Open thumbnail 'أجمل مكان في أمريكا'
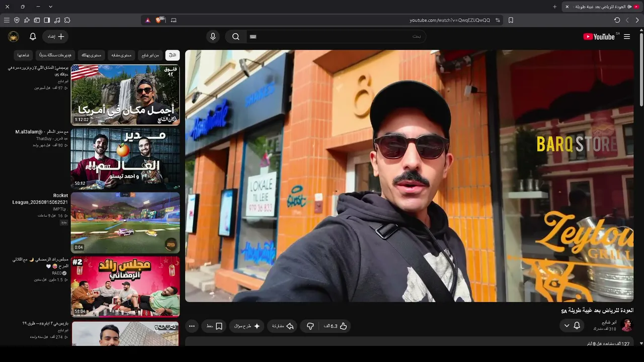This screenshot has height=362, width=644. [x=125, y=95]
